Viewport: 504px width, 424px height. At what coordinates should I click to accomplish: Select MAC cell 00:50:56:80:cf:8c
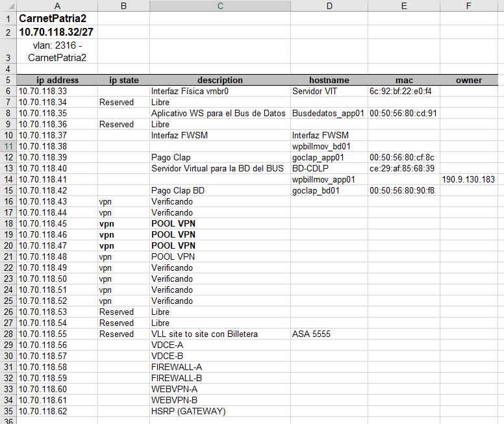404,158
